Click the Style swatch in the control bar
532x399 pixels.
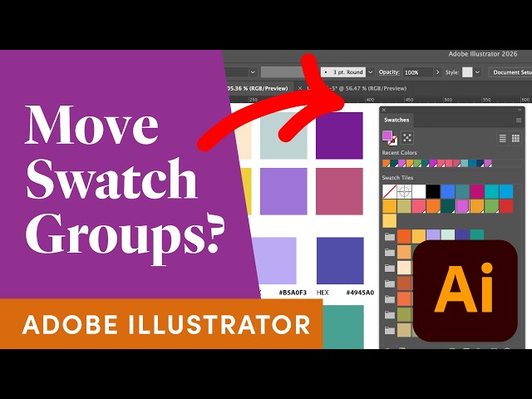(467, 72)
